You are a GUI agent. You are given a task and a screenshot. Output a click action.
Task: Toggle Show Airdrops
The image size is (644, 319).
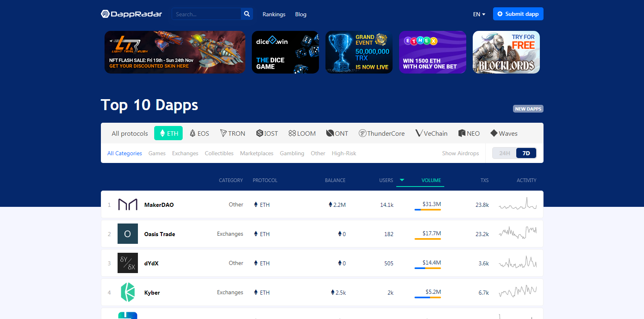[x=461, y=153]
